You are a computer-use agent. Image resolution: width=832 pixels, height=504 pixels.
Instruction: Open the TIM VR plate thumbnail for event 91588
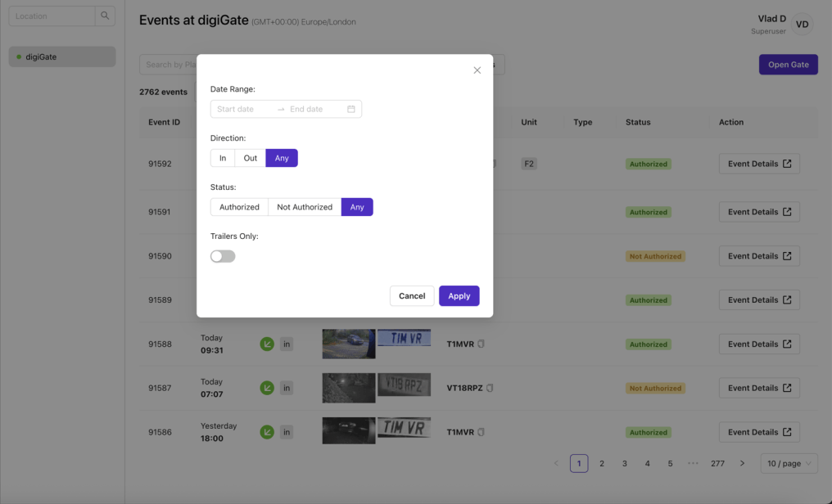404,340
